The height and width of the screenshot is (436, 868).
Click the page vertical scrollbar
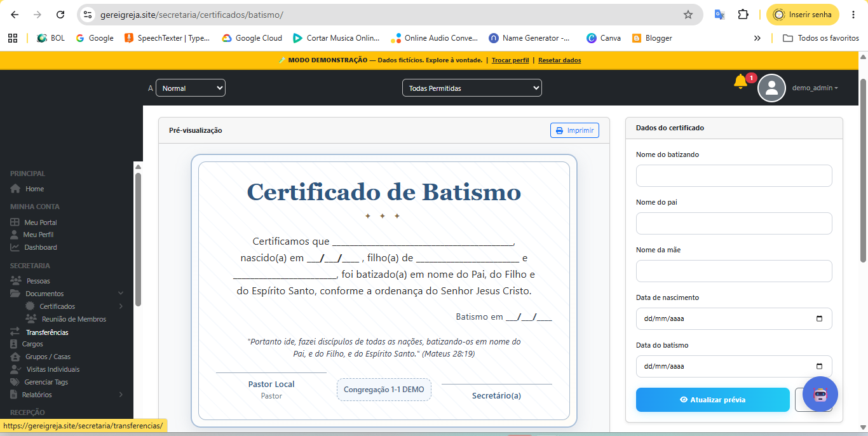[x=863, y=170]
